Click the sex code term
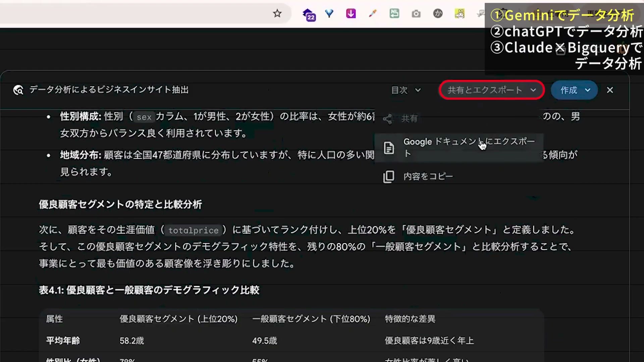 point(144,117)
